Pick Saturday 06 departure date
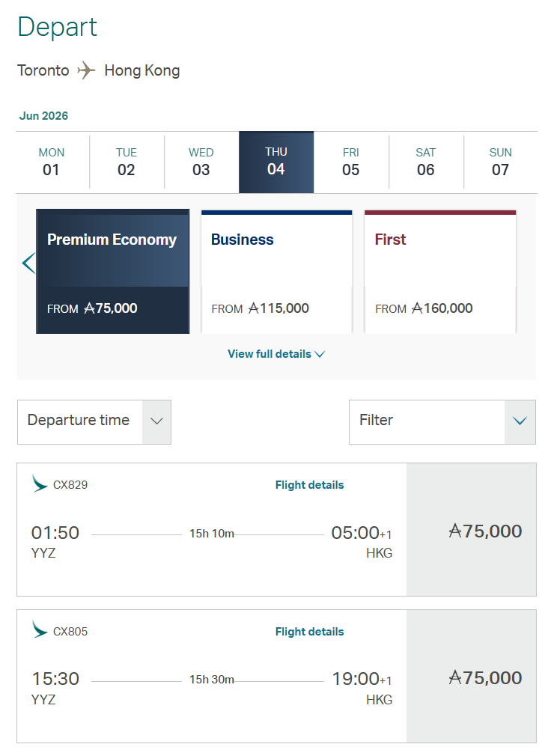The width and height of the screenshot is (551, 756). click(x=426, y=162)
